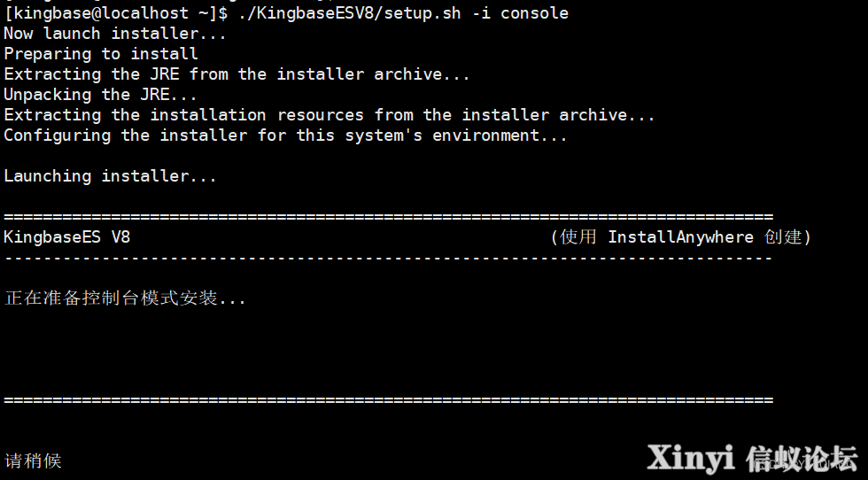868x480 pixels.
Task: Click the lower equals-sign separator line
Action: click(388, 399)
